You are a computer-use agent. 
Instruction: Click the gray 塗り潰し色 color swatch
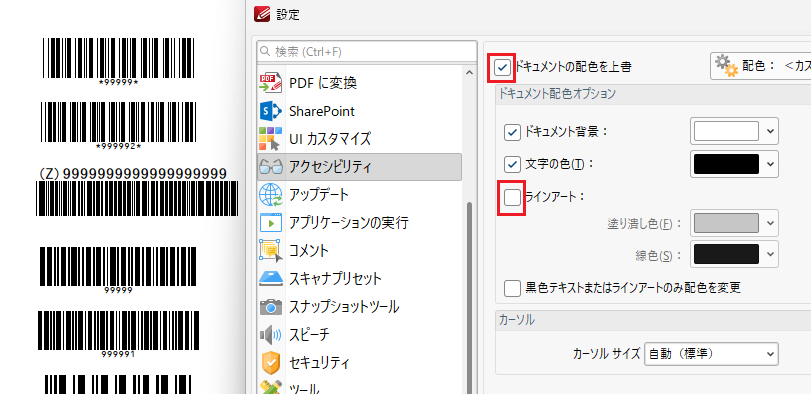point(726,223)
